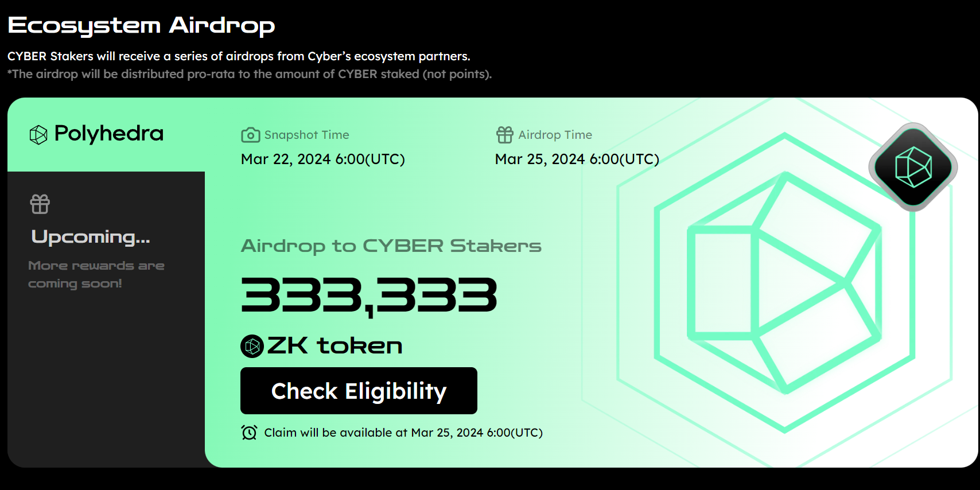Click the Airdrop to CYBER Stakers text
The width and height of the screenshot is (980, 490).
coord(391,246)
